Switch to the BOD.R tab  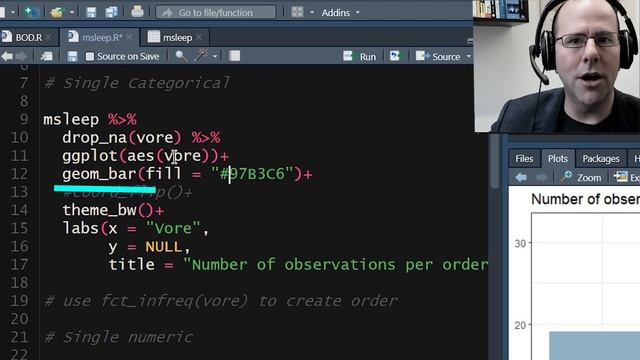pyautogui.click(x=28, y=38)
